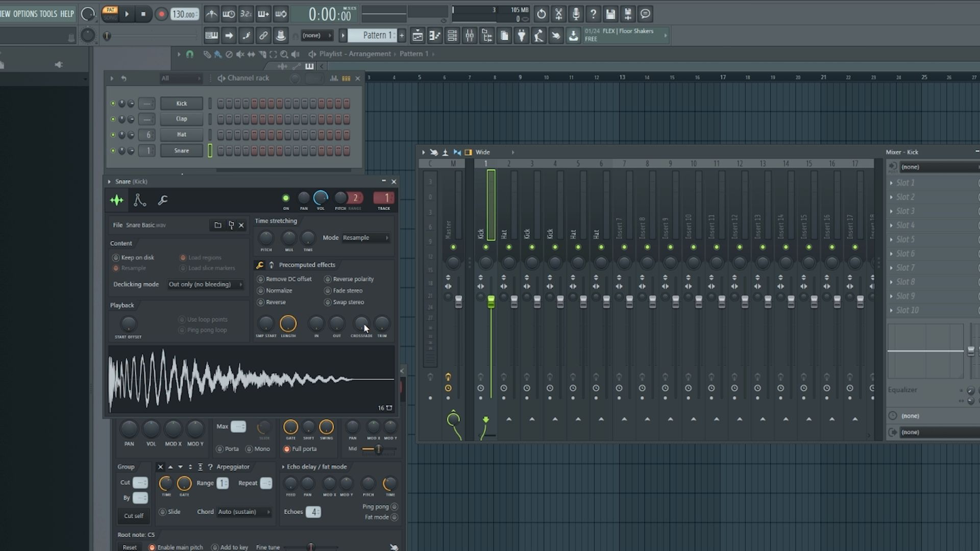Enable Swap stereo option

[345, 302]
